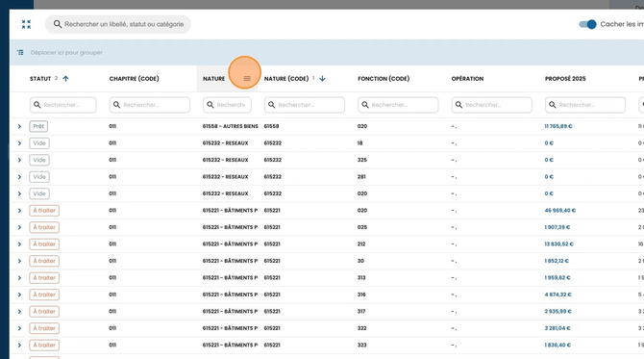Sort by the STATUT column header
This screenshot has width=644, height=359.
[x=40, y=79]
